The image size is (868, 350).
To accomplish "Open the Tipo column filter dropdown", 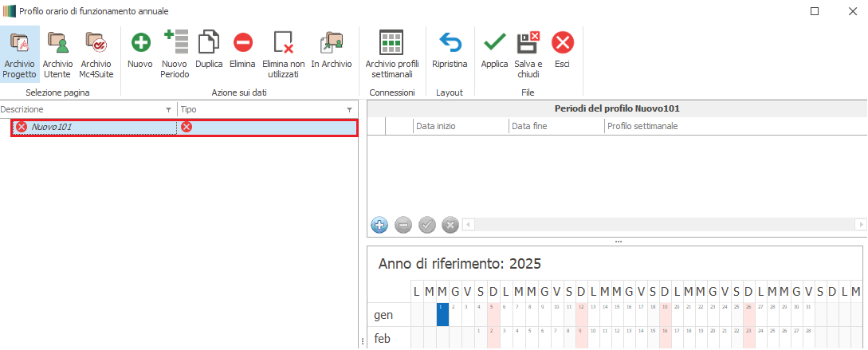I will point(349,109).
